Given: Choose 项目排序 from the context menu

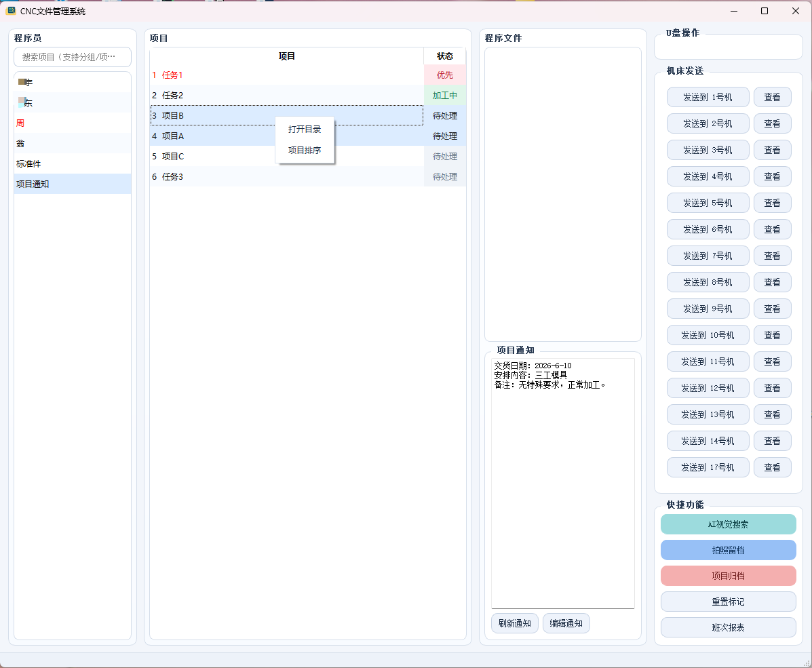Looking at the screenshot, I should [305, 150].
